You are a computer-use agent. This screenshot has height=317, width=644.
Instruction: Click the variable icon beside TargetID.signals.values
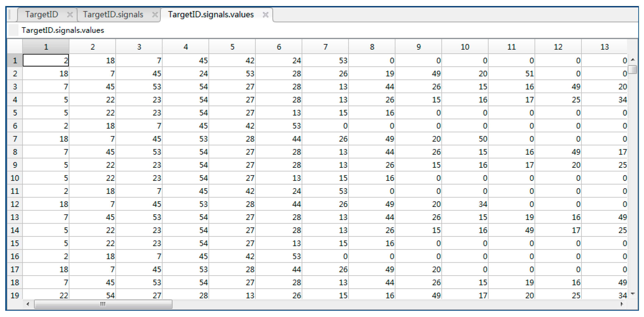point(13,30)
